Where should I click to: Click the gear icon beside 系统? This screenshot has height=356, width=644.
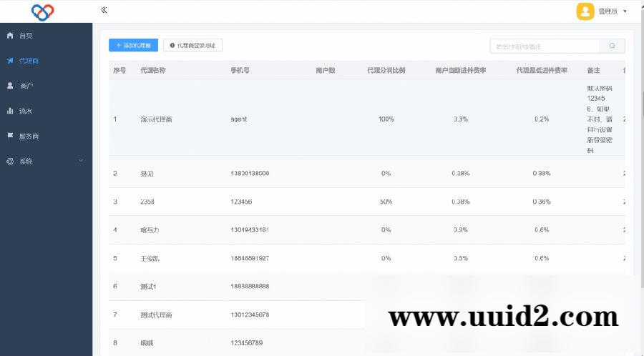pyautogui.click(x=10, y=161)
